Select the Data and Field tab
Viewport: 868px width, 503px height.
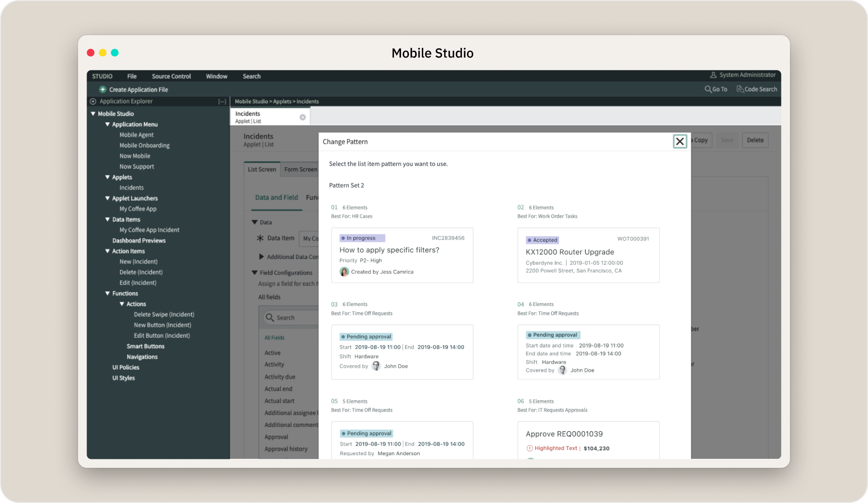277,197
